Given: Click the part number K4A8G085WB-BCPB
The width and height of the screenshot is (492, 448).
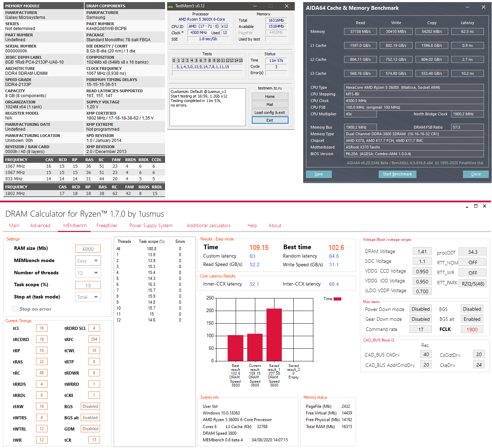Looking at the screenshot, I should pos(107,29).
